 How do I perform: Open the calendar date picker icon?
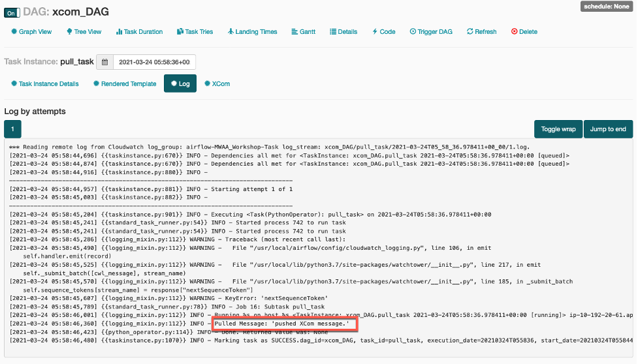pyautogui.click(x=104, y=63)
